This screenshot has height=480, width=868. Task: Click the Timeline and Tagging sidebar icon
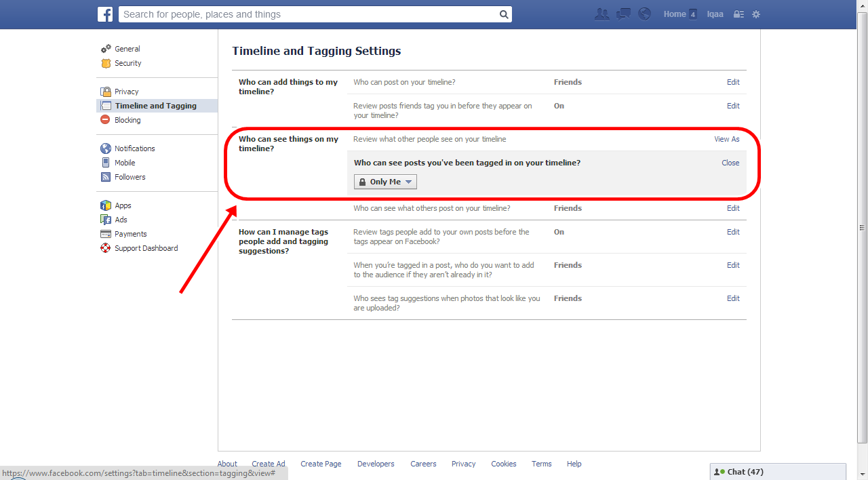click(x=106, y=106)
